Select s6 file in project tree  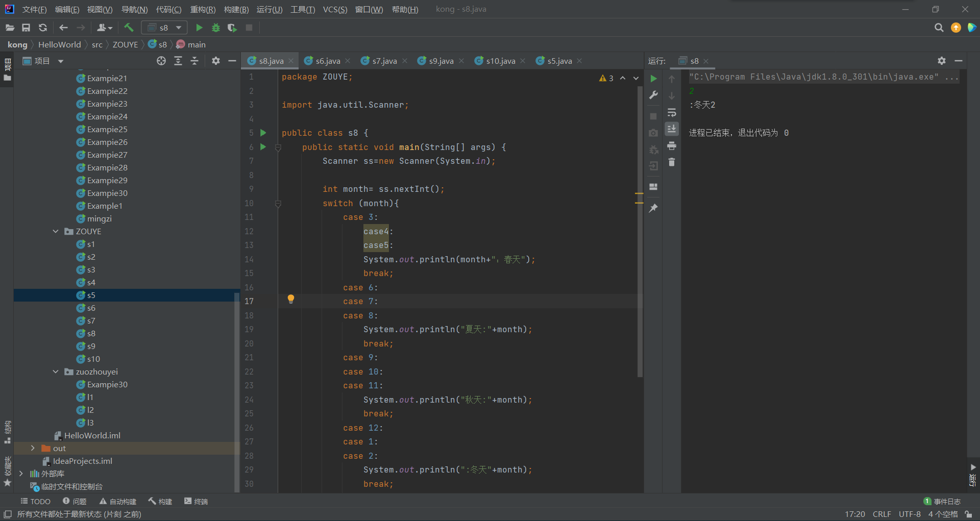pyautogui.click(x=91, y=308)
